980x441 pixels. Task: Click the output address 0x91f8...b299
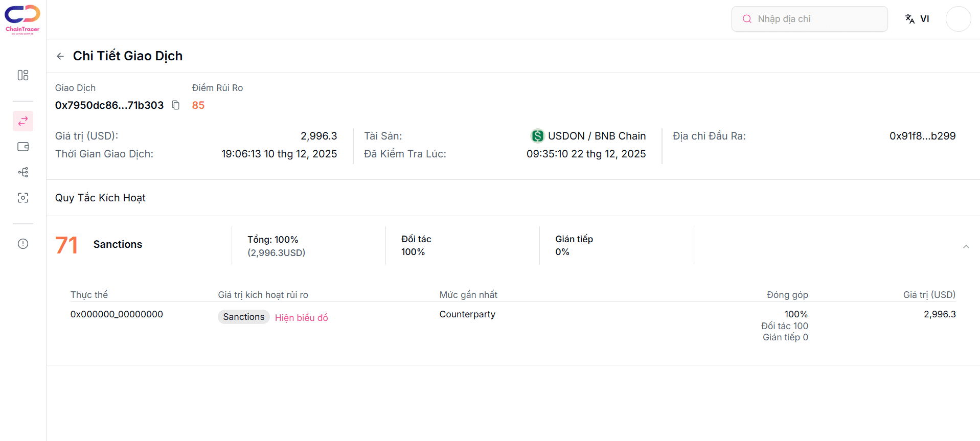pos(922,136)
